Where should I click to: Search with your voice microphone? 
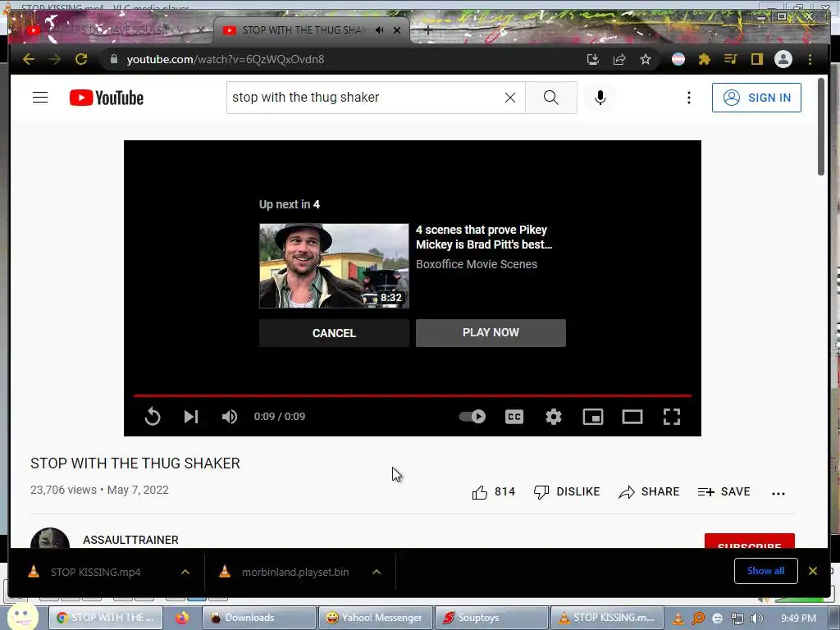coord(600,98)
